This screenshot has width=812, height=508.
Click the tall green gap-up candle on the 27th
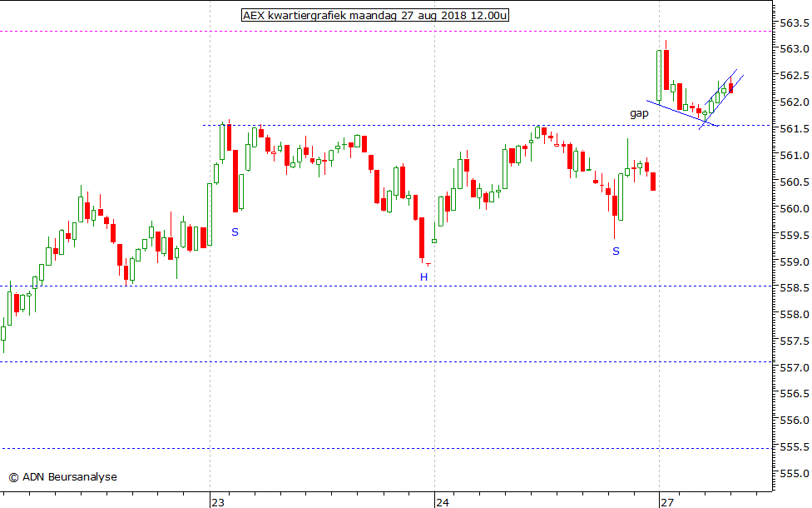tap(659, 76)
